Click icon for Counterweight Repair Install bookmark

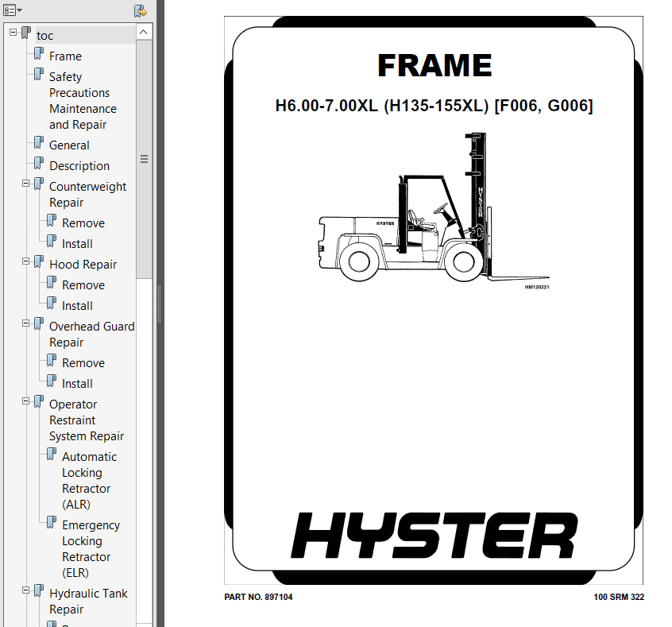click(52, 241)
